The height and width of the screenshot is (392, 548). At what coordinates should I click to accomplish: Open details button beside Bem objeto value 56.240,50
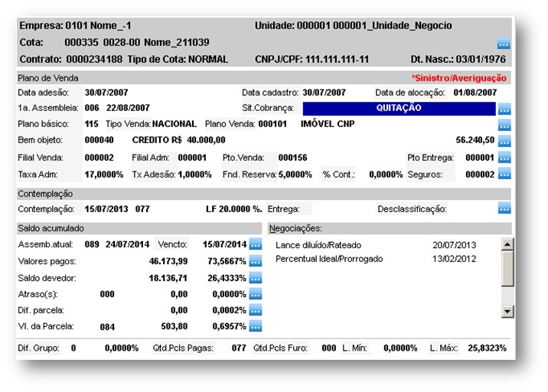tap(504, 141)
